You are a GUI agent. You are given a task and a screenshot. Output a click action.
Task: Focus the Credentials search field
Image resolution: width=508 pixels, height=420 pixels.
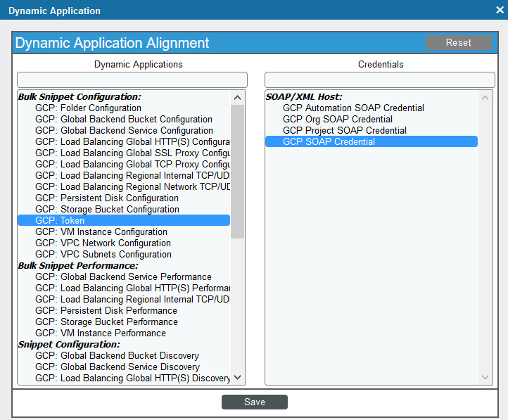pos(380,79)
